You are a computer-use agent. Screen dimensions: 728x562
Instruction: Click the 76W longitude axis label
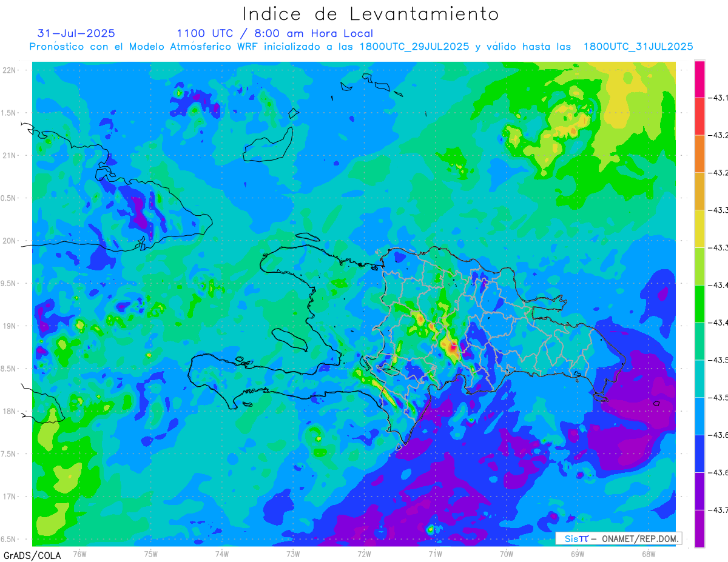pos(79,554)
